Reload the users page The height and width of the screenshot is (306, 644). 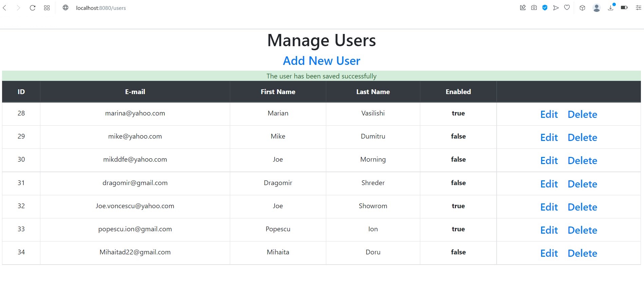click(x=32, y=7)
